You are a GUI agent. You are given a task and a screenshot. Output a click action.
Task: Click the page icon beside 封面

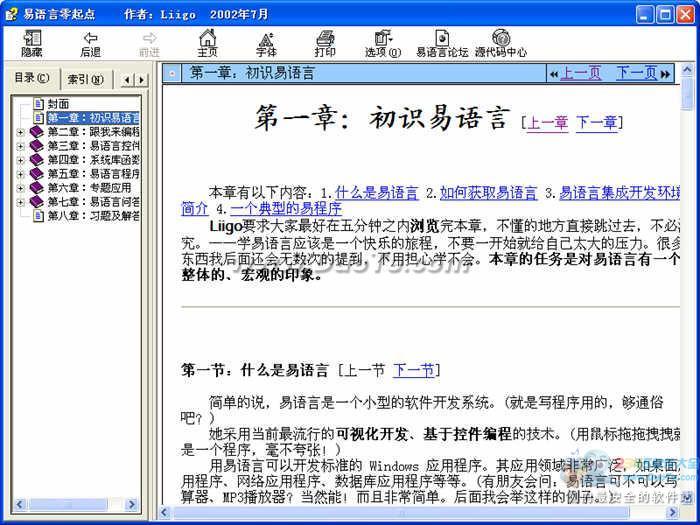(38, 104)
